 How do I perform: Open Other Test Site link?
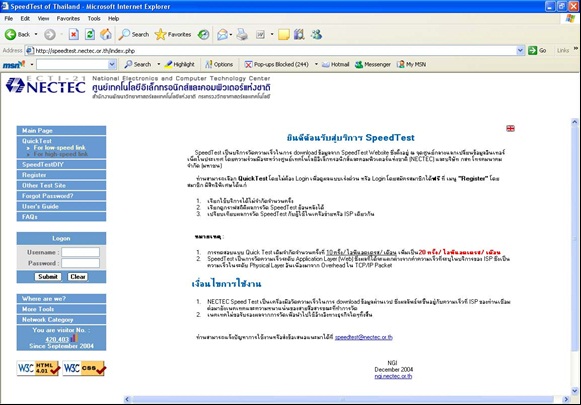click(61, 185)
